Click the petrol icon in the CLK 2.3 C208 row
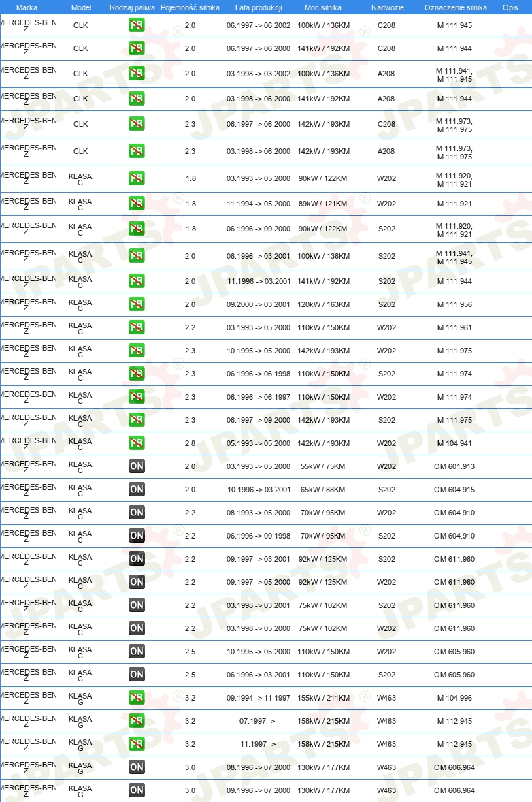Screen dimensions: 532x802 pos(137,124)
